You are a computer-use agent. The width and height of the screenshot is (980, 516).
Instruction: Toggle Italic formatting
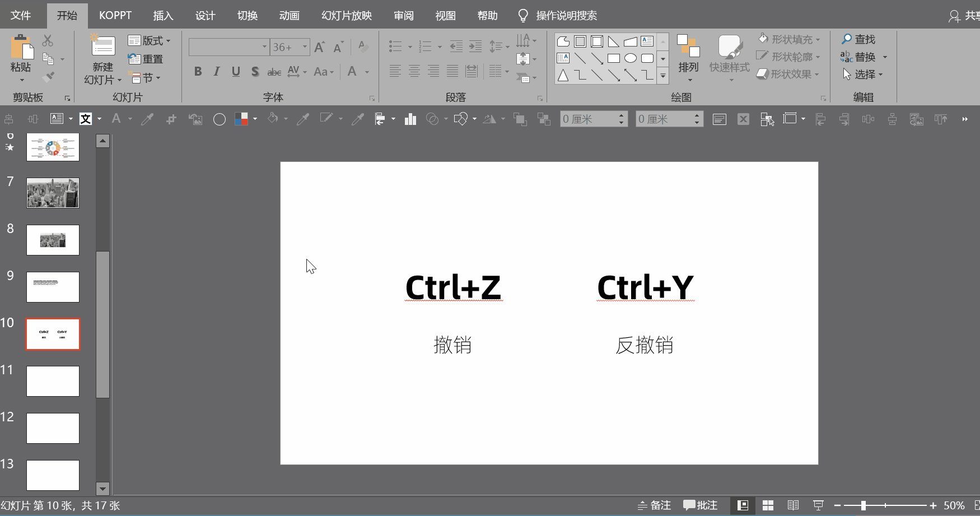(217, 72)
